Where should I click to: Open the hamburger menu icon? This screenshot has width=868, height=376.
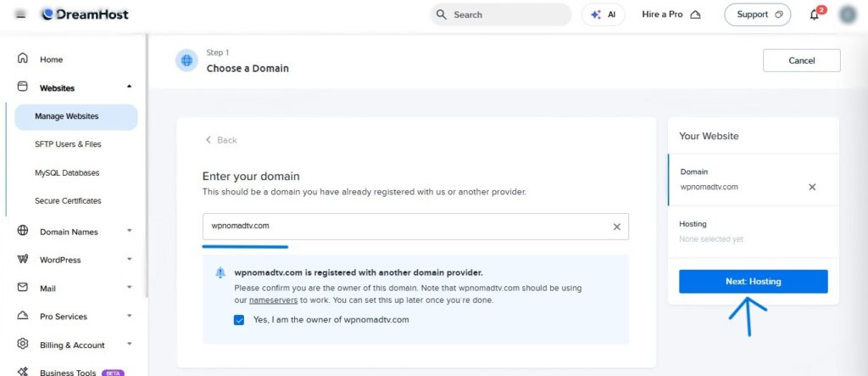click(x=20, y=15)
